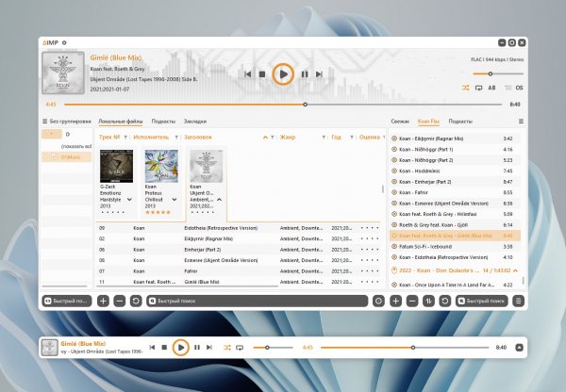Stop playback in the main AIMP window
The image size is (566, 392).
(262, 74)
